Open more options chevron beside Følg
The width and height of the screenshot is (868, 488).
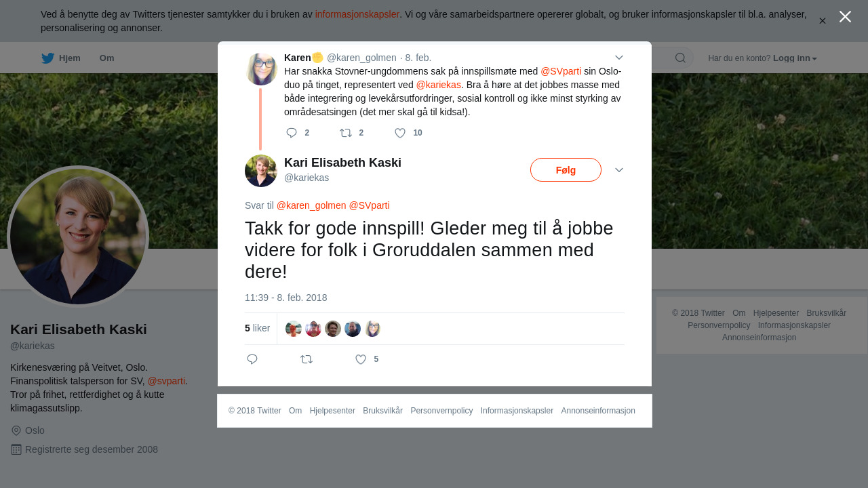click(619, 169)
